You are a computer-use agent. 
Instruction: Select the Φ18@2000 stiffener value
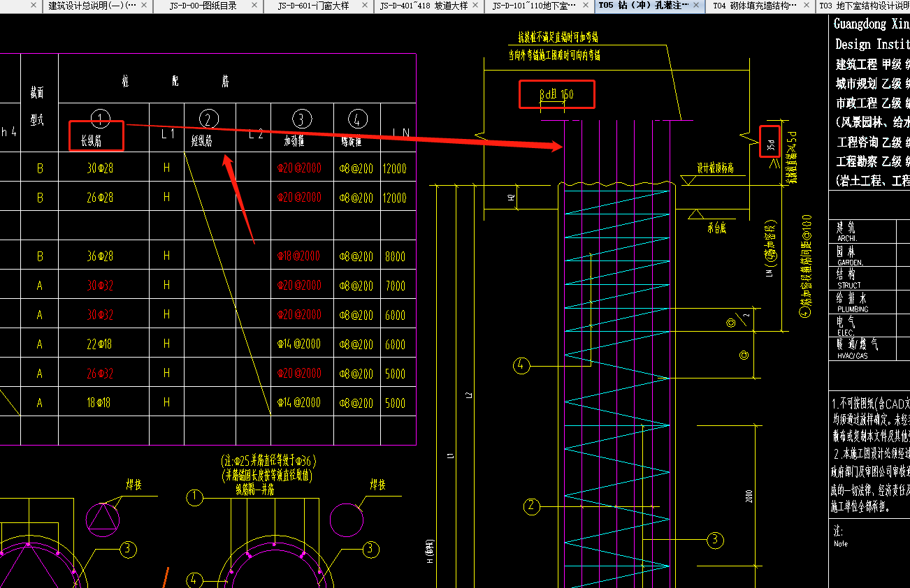298,256
